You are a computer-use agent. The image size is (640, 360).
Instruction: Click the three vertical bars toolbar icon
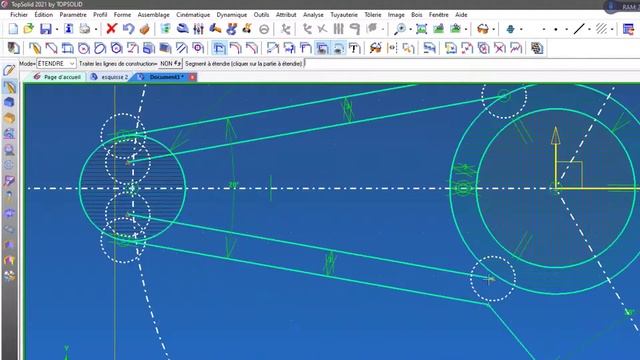click(x=338, y=29)
